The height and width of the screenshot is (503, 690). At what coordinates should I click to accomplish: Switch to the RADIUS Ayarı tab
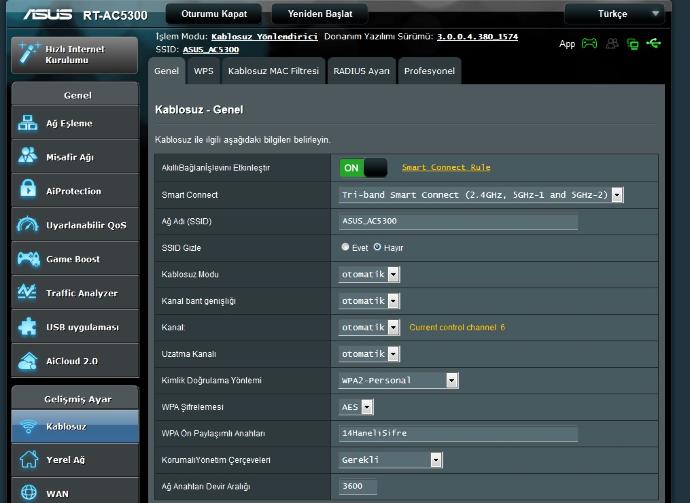(361, 71)
